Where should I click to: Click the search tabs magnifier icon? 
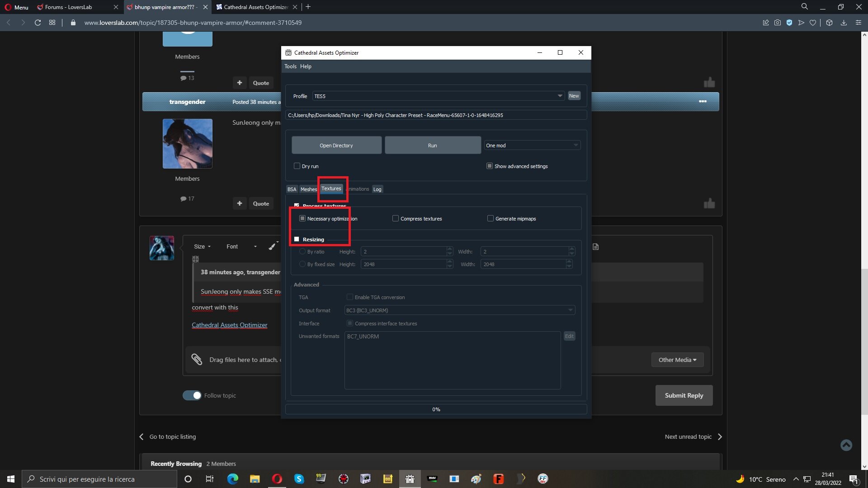coord(805,7)
